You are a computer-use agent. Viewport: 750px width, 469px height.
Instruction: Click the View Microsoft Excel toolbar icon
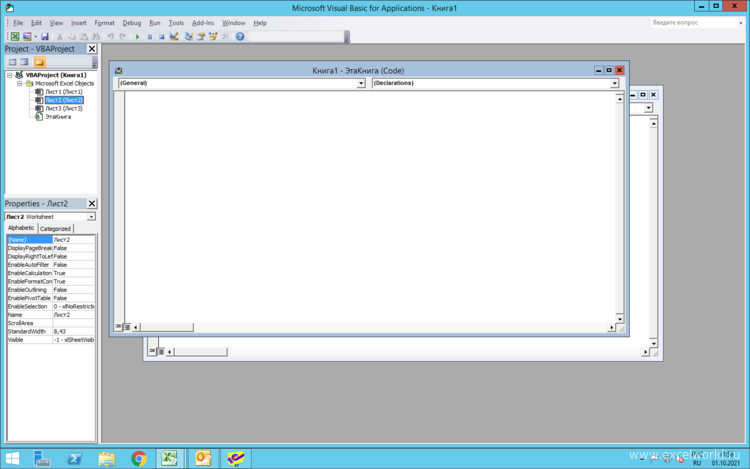coord(15,36)
